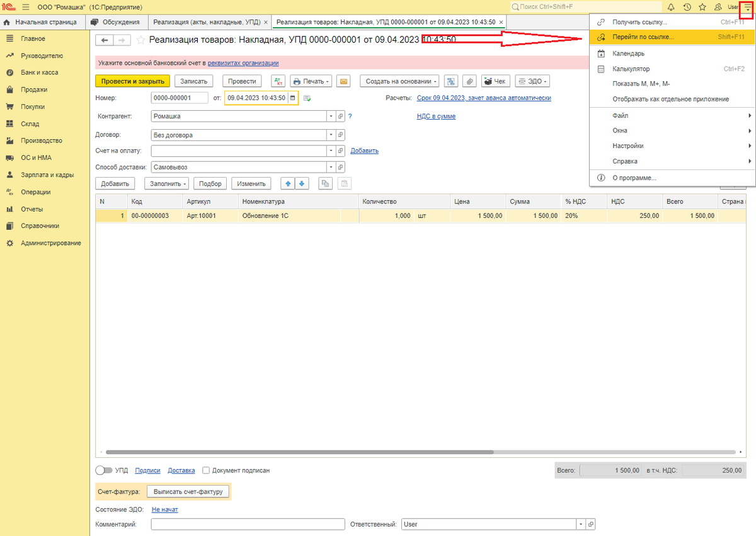Open the ЭДО dropdown menu
Screen dimensions: 756x536
pyautogui.click(x=532, y=81)
